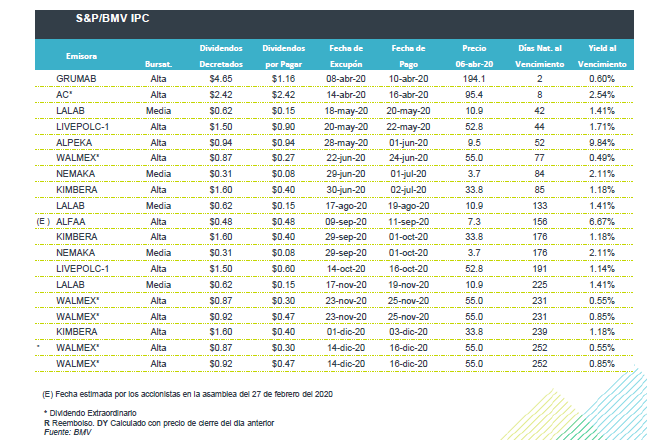Click the (E) marker beside ALFAA
647x440 pixels.
pos(43,222)
